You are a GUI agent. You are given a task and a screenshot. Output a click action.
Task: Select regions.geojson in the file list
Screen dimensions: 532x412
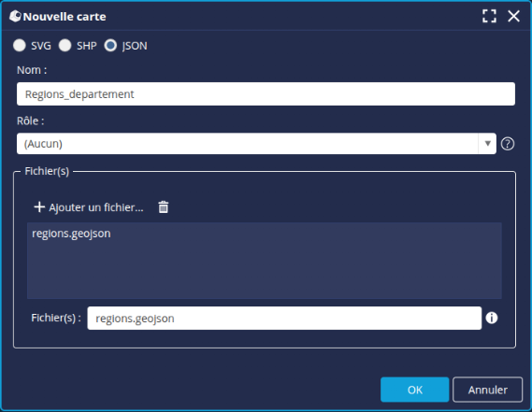point(71,234)
